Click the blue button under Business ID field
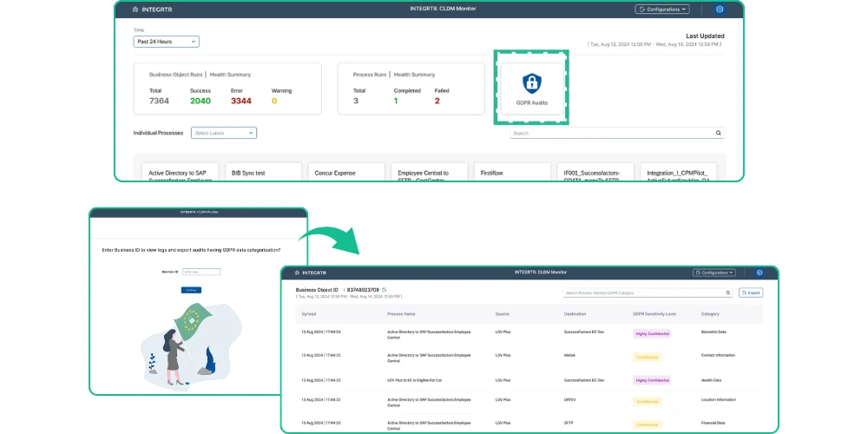 pyautogui.click(x=191, y=290)
